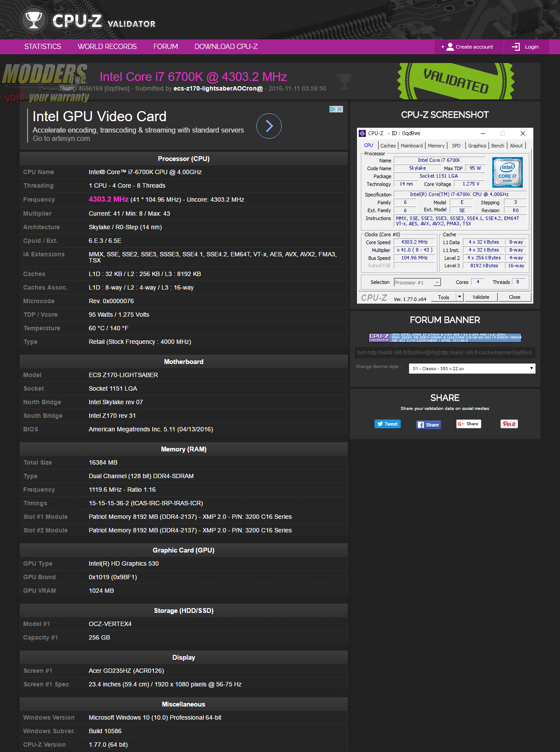
Task: Click the Intel GPU Video Card ad title
Action: [99, 116]
